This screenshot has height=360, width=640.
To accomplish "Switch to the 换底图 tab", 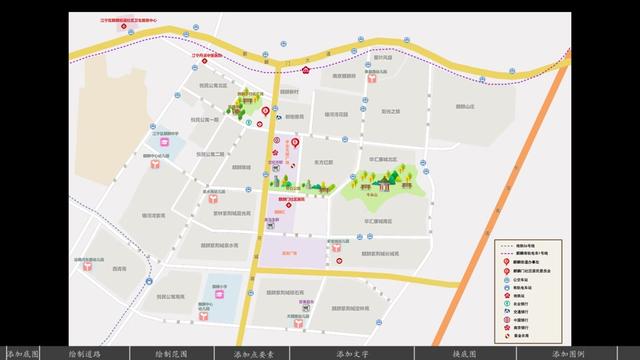I will tap(464, 353).
